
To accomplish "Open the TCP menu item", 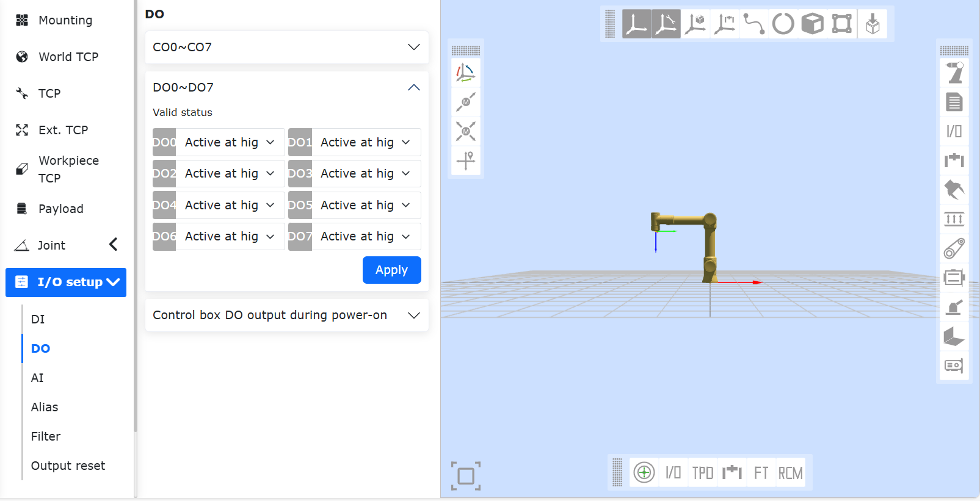I will pos(66,93).
